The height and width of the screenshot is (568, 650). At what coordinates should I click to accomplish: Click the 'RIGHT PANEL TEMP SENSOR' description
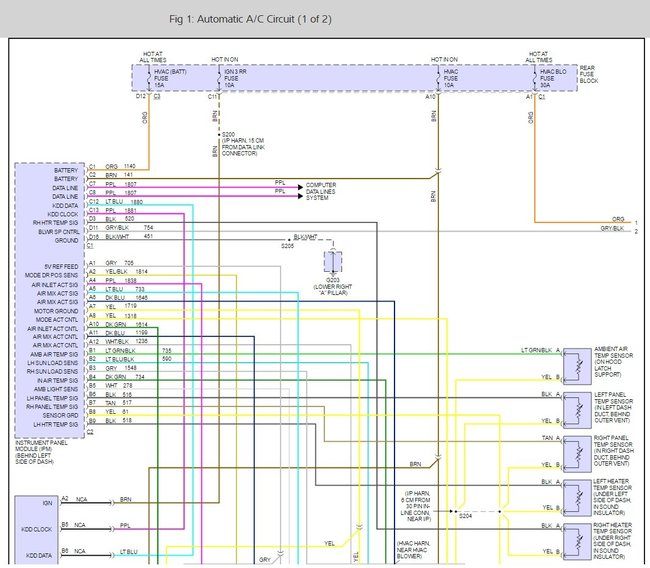coord(614,451)
